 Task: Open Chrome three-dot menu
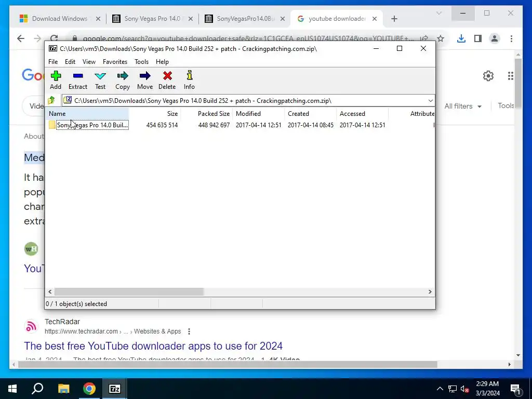pyautogui.click(x=511, y=38)
